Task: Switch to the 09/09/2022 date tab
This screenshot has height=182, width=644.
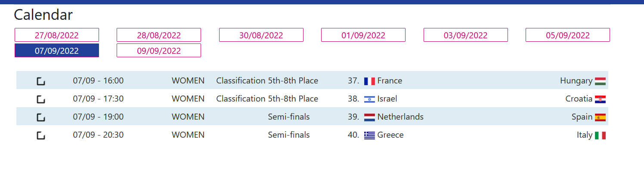Action: (159, 50)
